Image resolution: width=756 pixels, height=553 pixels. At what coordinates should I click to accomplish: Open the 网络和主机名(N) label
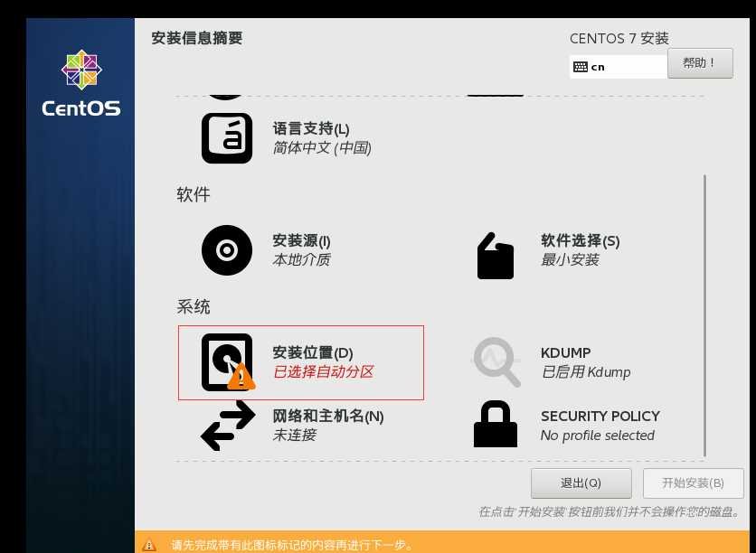[328, 417]
